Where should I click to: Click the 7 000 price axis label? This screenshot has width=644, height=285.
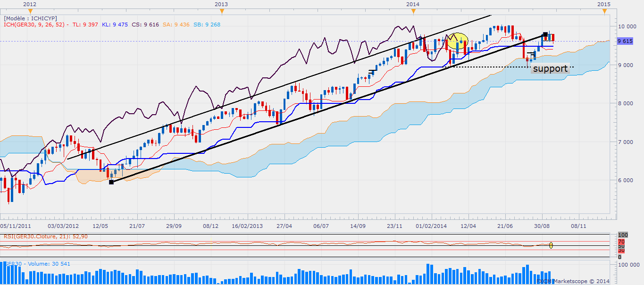[626, 142]
